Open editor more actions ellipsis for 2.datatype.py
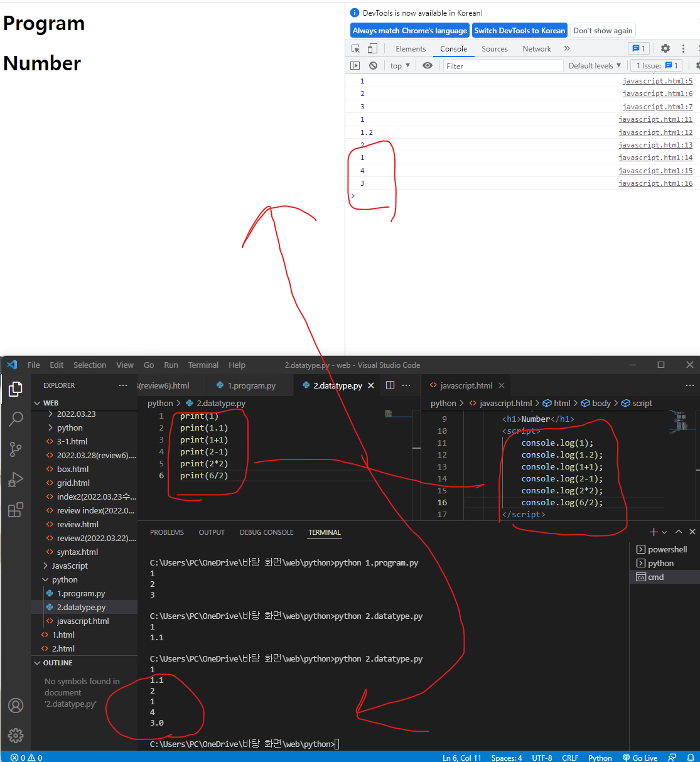700x762 pixels. point(406,385)
